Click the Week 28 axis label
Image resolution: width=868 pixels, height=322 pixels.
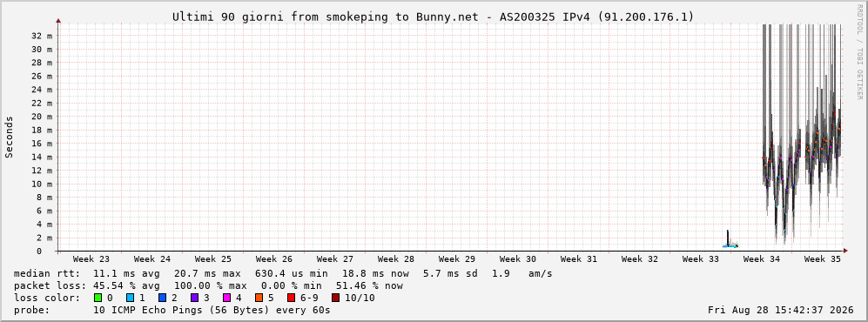[x=396, y=259]
